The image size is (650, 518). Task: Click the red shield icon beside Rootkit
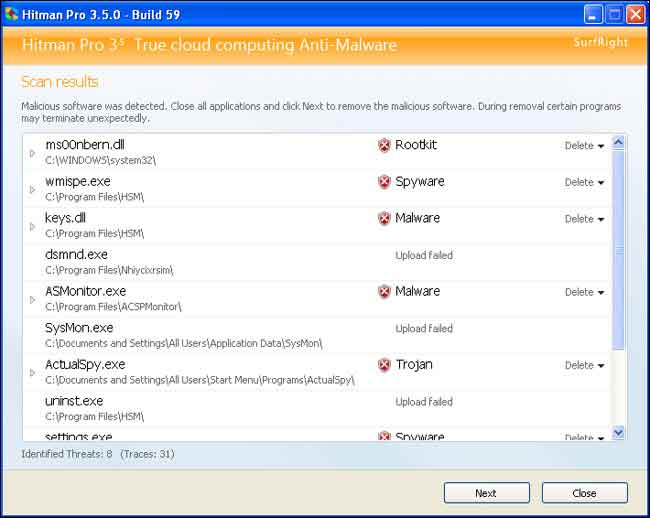point(384,145)
